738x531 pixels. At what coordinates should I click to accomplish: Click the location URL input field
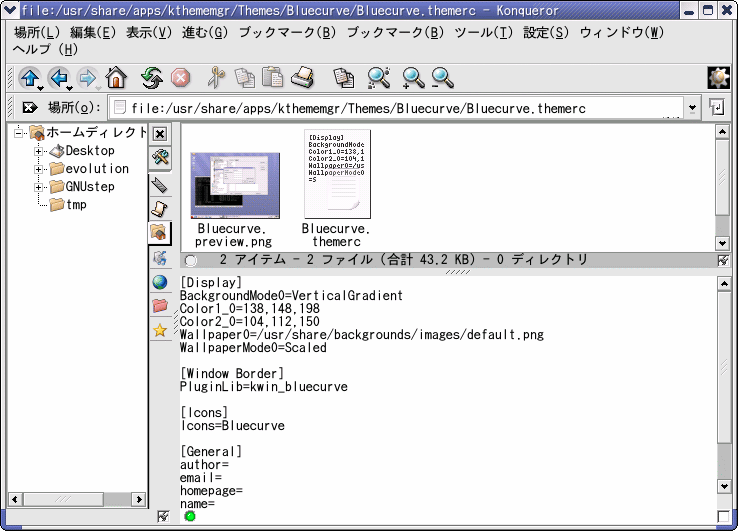click(x=395, y=108)
